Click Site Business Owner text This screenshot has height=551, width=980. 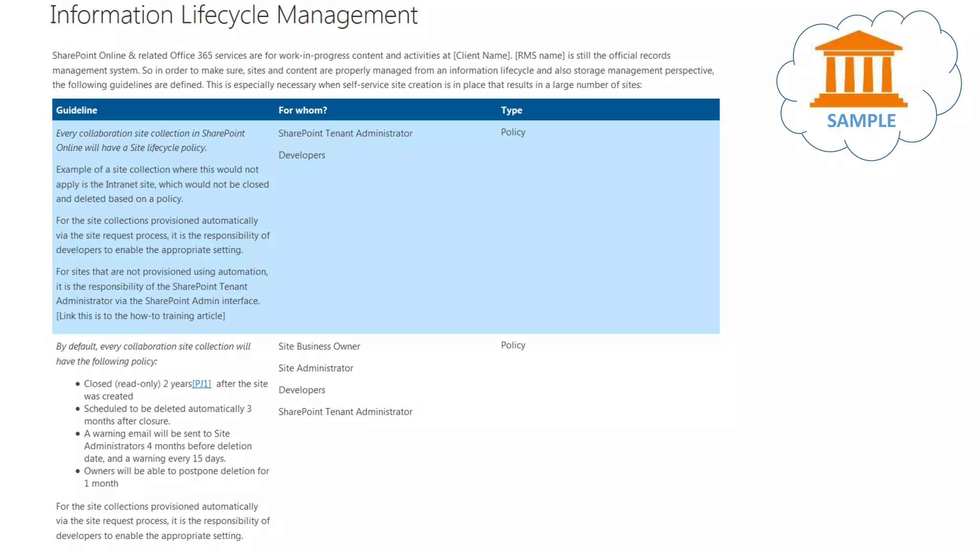[319, 346]
